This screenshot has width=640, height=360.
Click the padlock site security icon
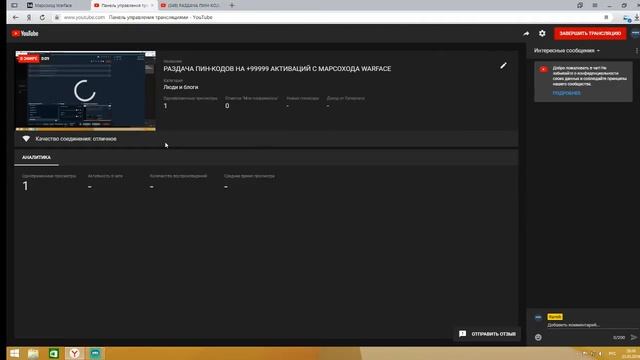tap(57, 18)
